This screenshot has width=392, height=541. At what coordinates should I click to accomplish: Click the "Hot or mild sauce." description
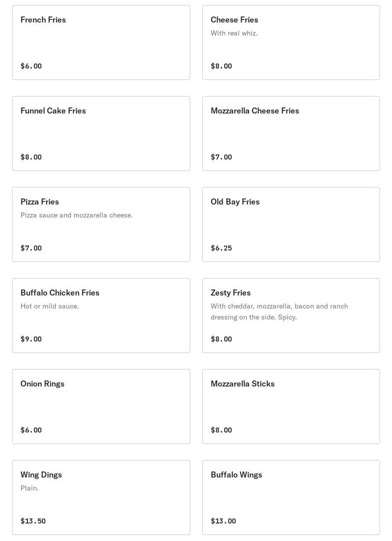click(49, 306)
